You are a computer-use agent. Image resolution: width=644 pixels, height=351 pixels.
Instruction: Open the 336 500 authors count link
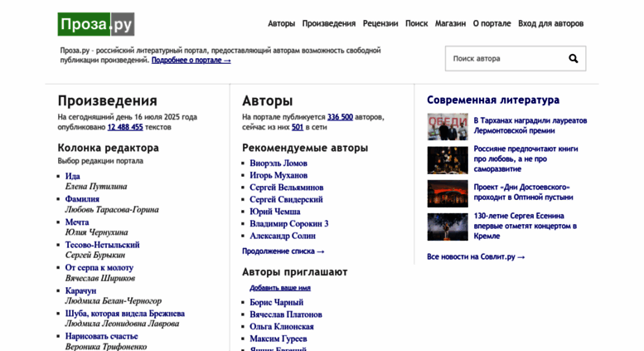[340, 117]
